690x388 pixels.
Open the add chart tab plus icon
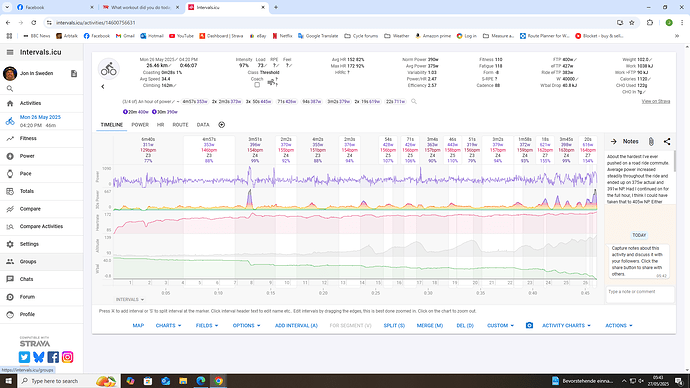coord(222,125)
